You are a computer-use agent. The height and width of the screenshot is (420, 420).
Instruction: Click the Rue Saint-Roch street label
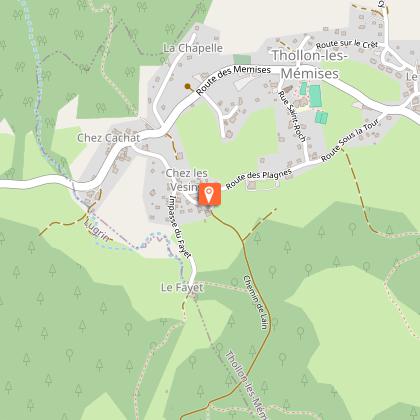coord(292,117)
